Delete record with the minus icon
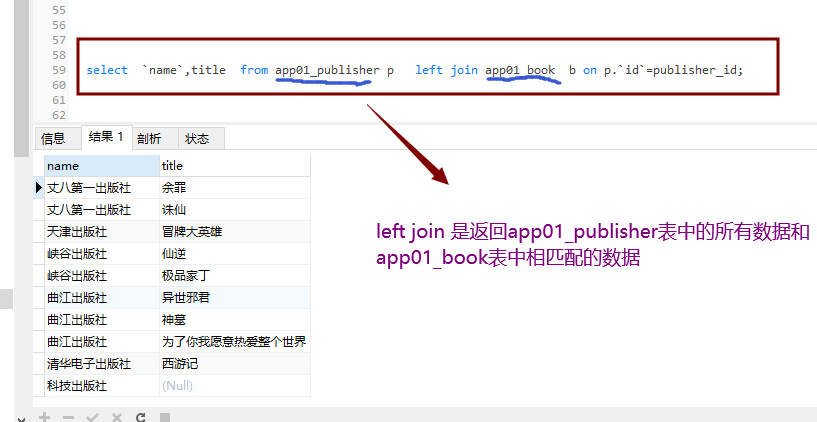817x422 pixels. click(68, 417)
